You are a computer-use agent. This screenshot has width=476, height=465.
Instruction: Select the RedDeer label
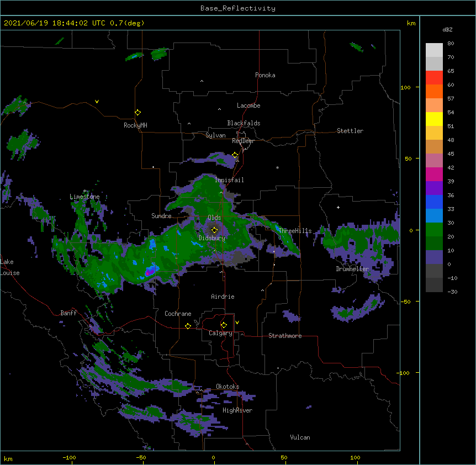(243, 141)
